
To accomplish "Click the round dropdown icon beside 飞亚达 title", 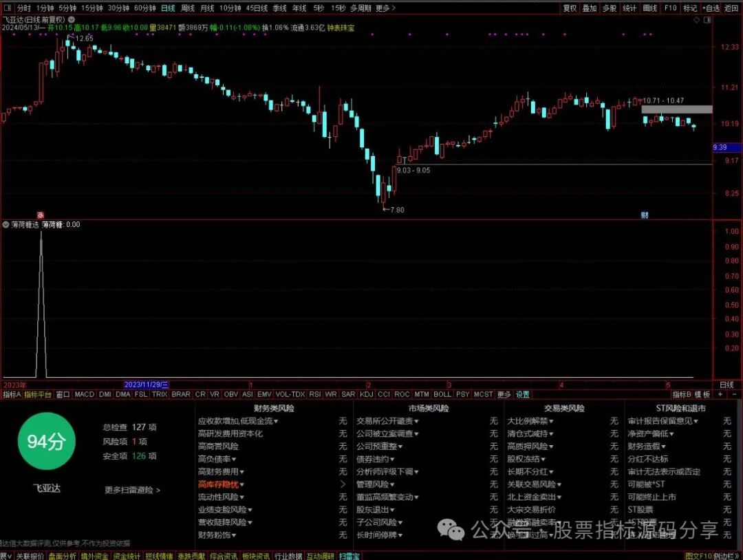I will point(71,20).
